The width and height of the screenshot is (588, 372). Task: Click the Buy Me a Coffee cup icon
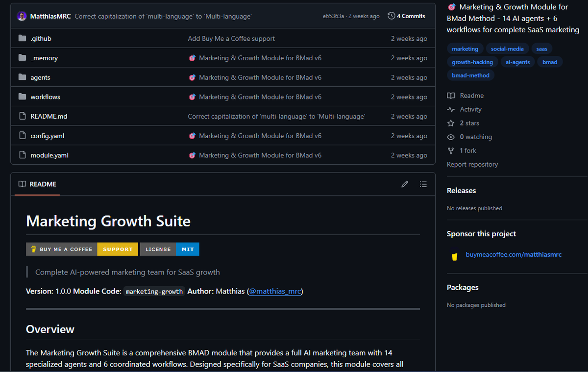tap(455, 256)
